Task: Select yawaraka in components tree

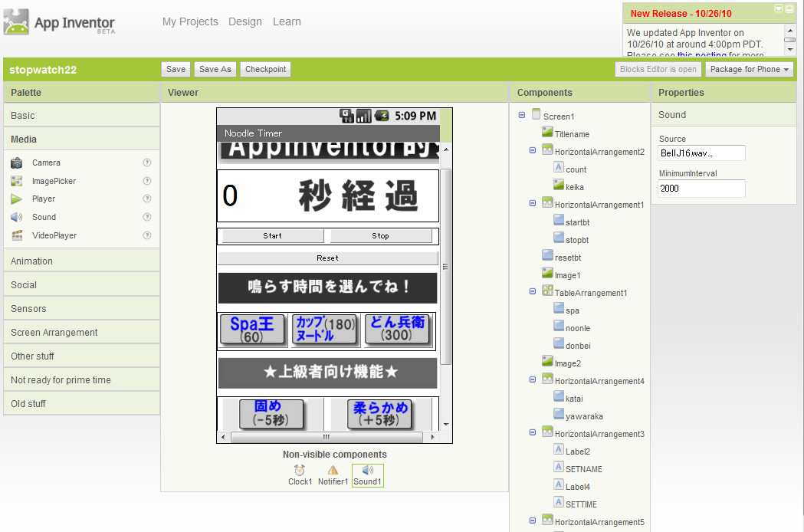Action: point(584,416)
